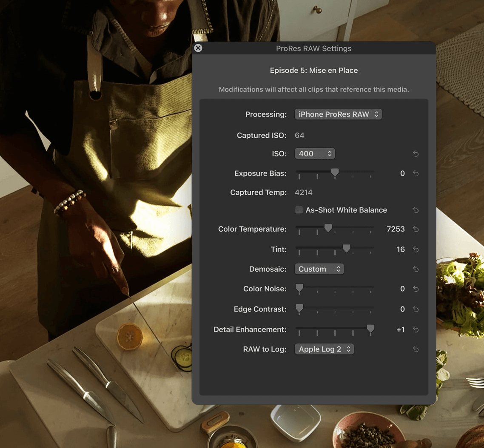484x448 pixels.
Task: Reset the RAW to Log setting
Action: click(x=416, y=349)
